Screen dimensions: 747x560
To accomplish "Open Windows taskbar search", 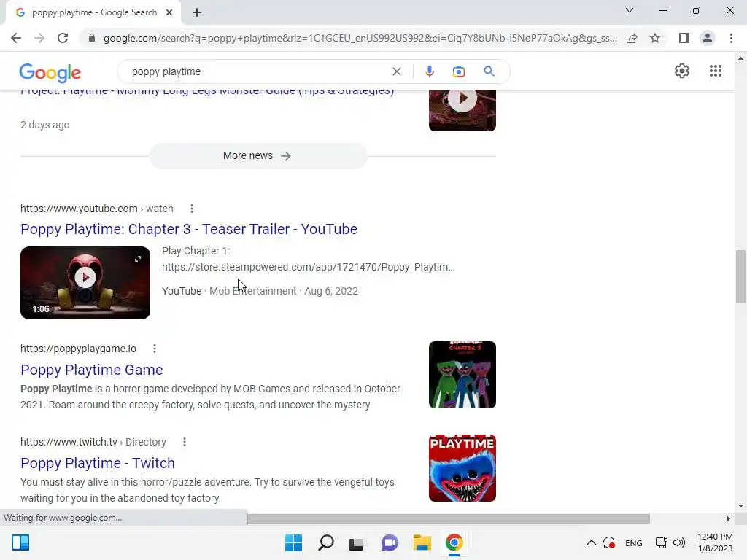I will 326,542.
